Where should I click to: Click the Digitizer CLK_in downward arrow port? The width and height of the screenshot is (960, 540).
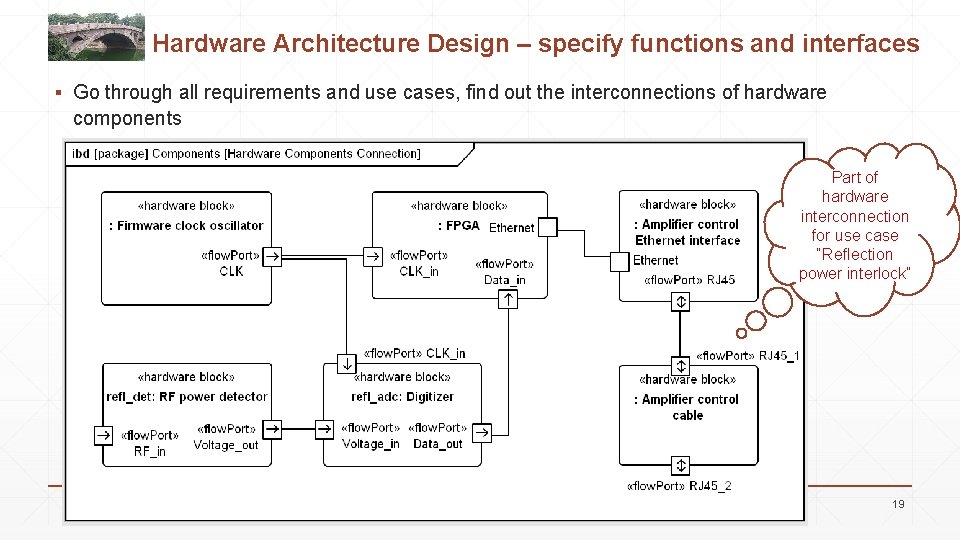pyautogui.click(x=347, y=364)
